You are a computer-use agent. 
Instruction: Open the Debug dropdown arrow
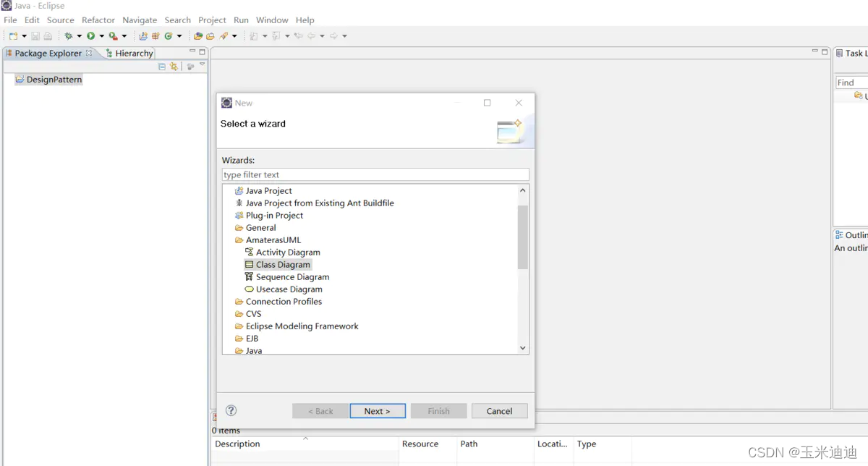point(79,36)
